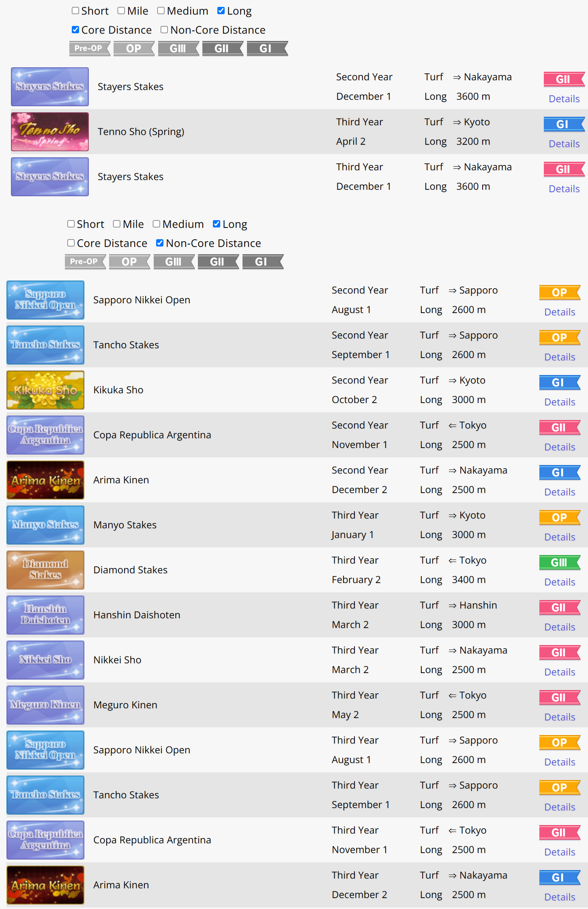The image size is (588, 909).
Task: Toggle the Pre-OP grade filter in lower section
Action: pyautogui.click(x=85, y=262)
